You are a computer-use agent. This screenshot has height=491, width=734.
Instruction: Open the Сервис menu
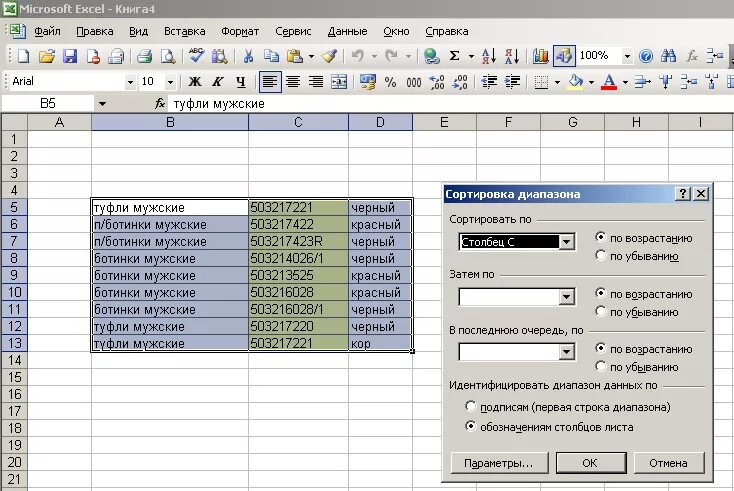click(293, 31)
